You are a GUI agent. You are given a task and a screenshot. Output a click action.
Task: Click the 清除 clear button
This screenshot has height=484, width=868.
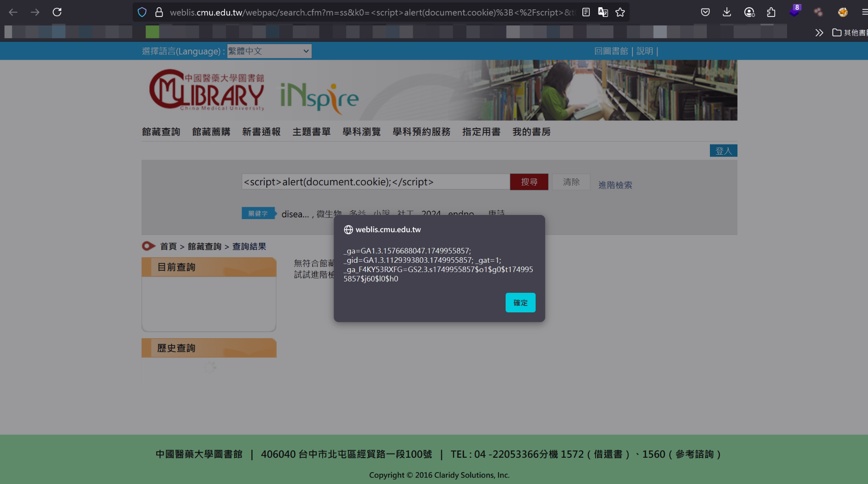pyautogui.click(x=571, y=182)
